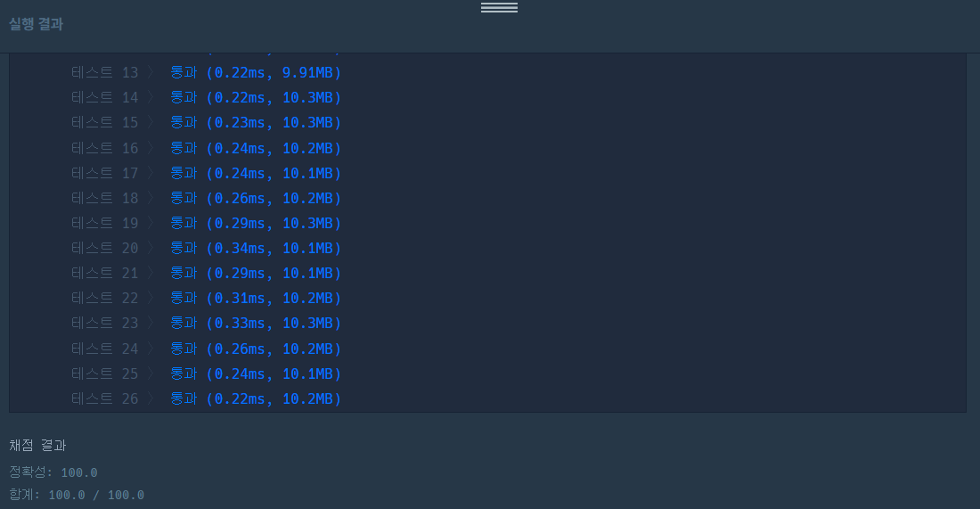
Task: Select the 테스트 21 label
Action: tap(104, 274)
